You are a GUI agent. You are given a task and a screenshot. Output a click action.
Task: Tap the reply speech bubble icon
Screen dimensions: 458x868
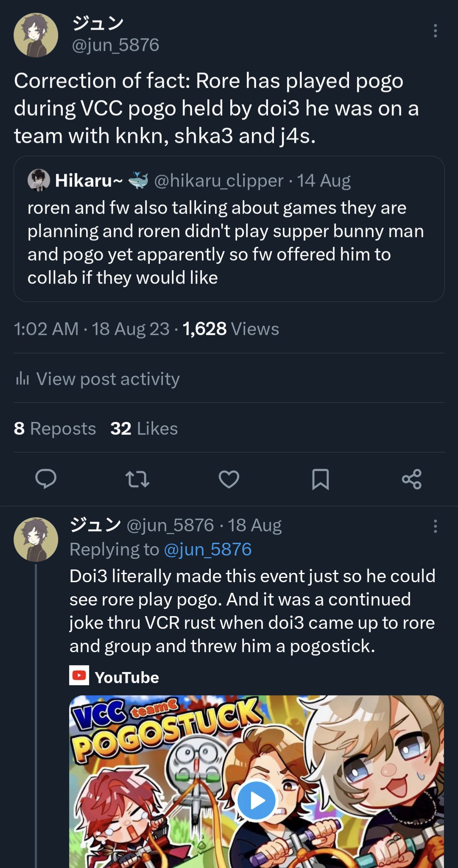(46, 479)
